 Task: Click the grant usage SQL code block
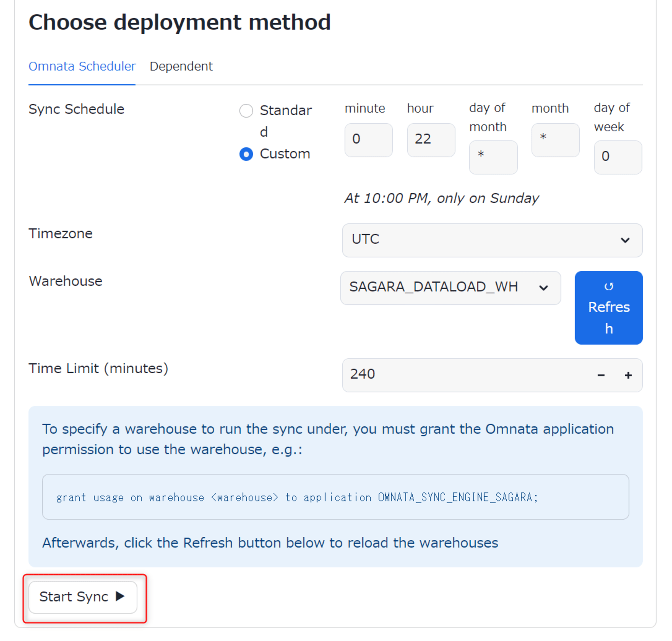[x=335, y=497]
